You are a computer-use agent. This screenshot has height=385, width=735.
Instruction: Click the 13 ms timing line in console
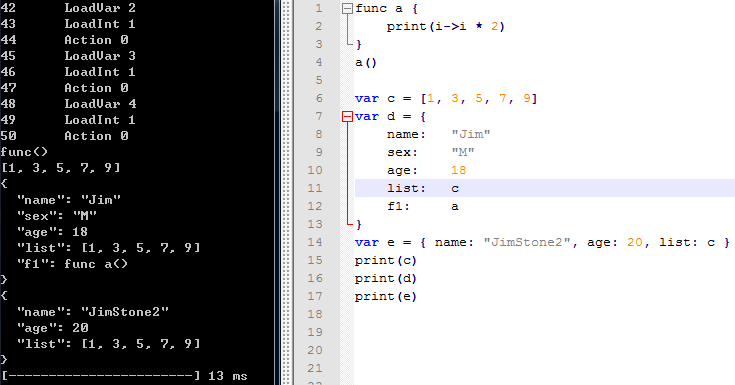click(x=124, y=376)
